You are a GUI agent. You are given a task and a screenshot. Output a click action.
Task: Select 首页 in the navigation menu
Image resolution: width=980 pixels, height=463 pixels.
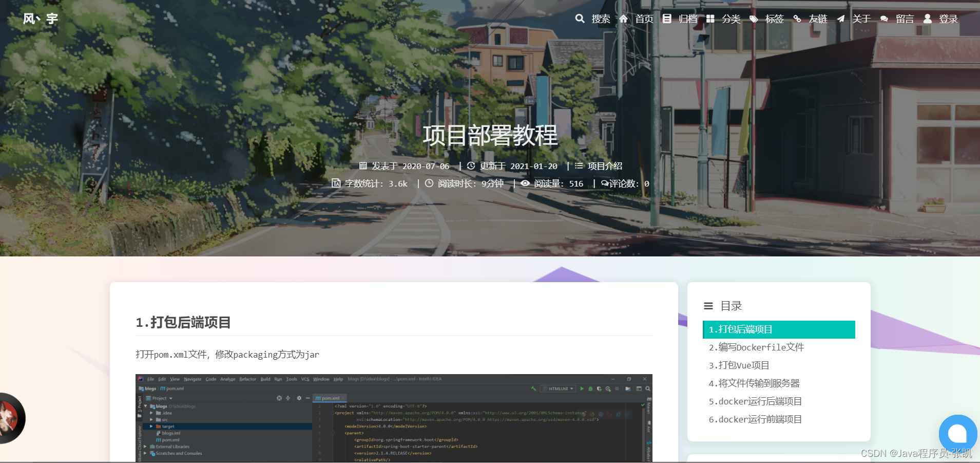[644, 18]
